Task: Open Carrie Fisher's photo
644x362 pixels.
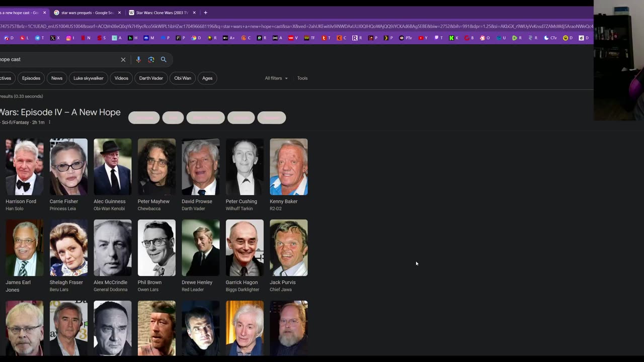Action: [68, 167]
